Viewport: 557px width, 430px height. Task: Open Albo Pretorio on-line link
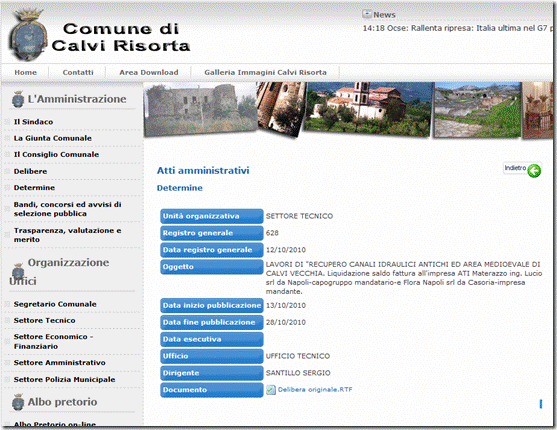click(x=55, y=424)
